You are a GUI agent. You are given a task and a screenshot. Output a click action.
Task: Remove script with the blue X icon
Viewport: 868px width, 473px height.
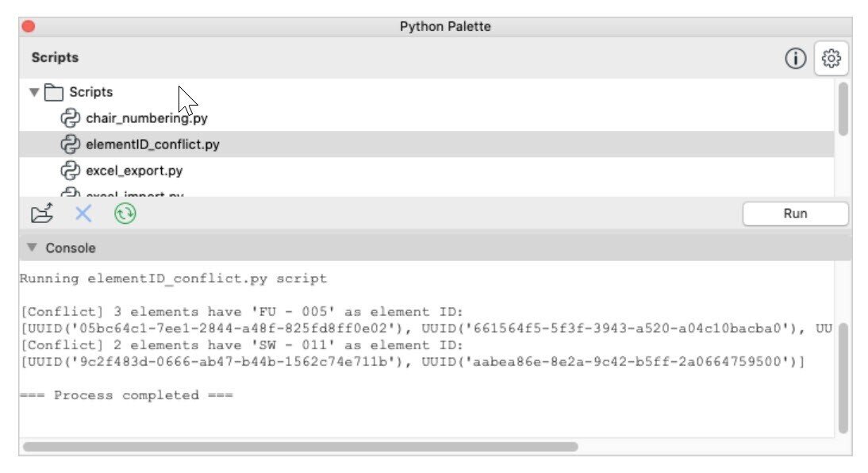tap(83, 213)
